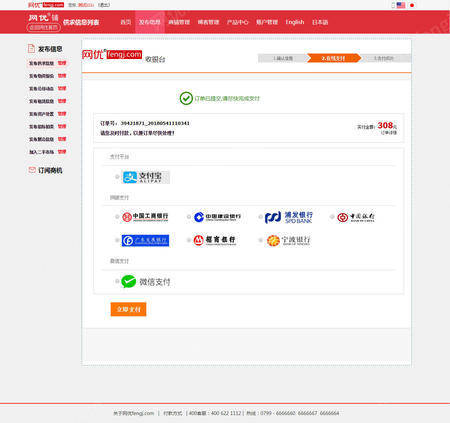This screenshot has height=423, width=450.
Task: Open the 付款方式 footer link
Action: [172, 413]
